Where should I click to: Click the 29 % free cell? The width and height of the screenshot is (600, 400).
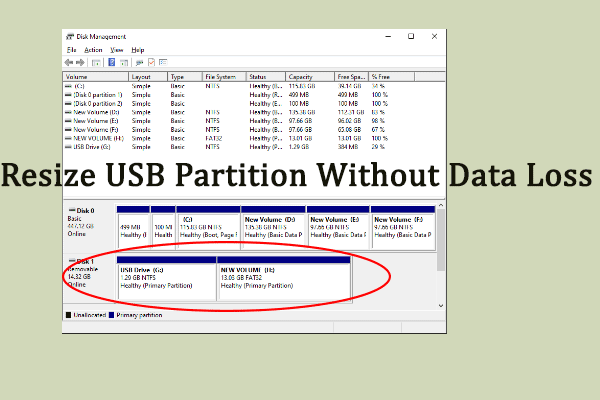point(378,147)
